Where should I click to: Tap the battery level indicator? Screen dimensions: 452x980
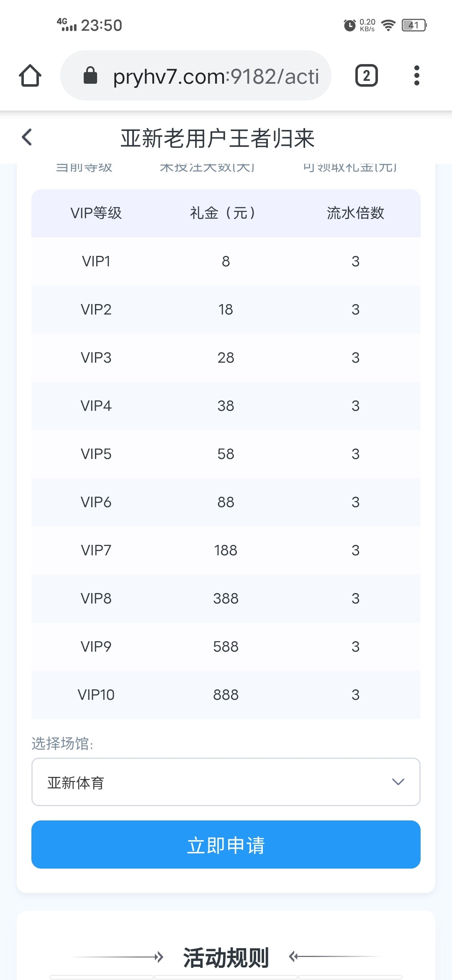(x=413, y=25)
